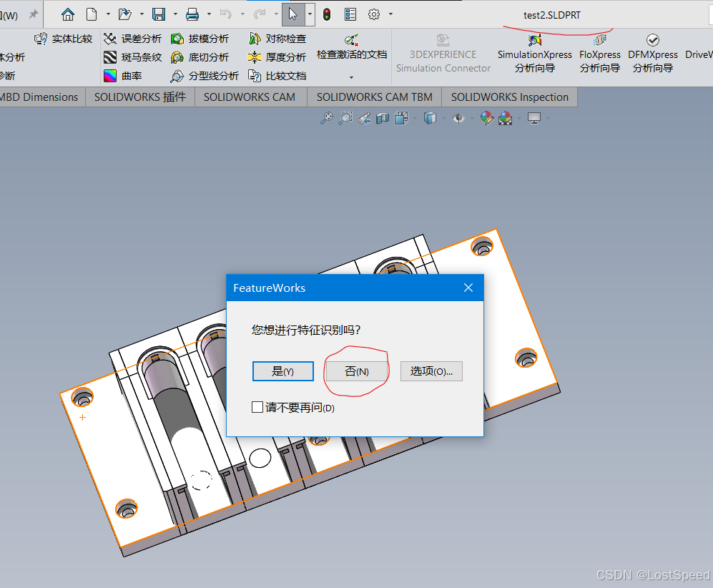Viewport: 713px width, 588px height.
Task: Open File Properties list icon
Action: point(350,14)
